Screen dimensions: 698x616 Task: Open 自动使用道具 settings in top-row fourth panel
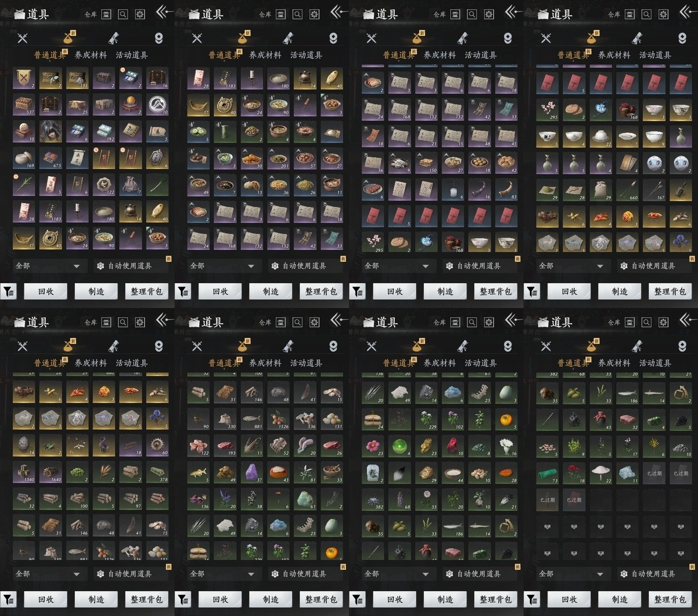pos(655,266)
